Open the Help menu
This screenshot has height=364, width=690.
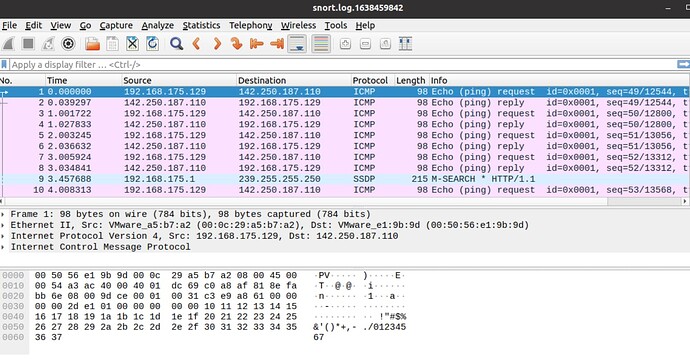point(365,26)
